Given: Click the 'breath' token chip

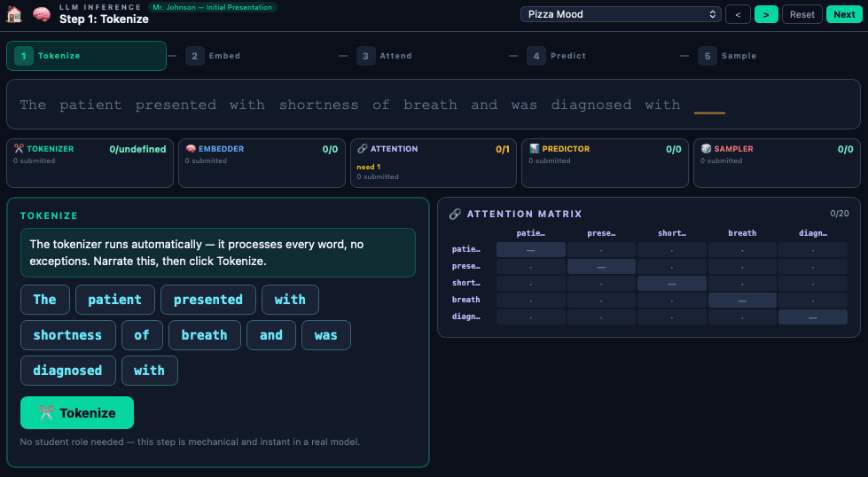Looking at the screenshot, I should pos(205,335).
